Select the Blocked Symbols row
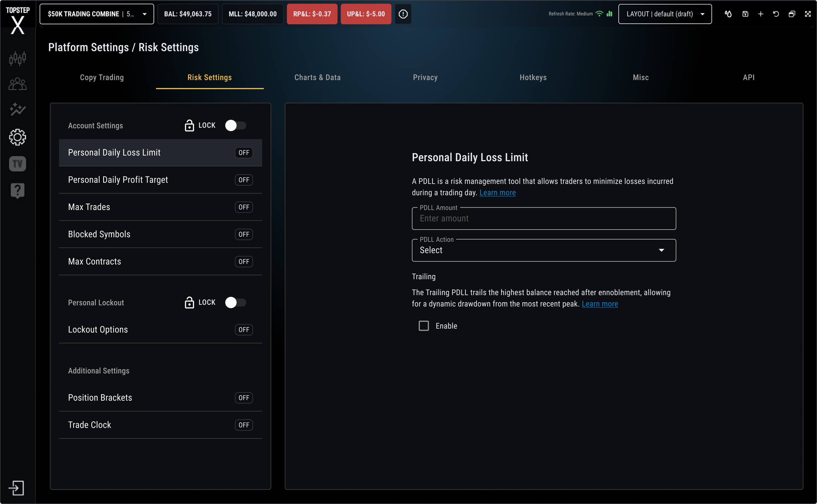The image size is (817, 504). [x=160, y=234]
